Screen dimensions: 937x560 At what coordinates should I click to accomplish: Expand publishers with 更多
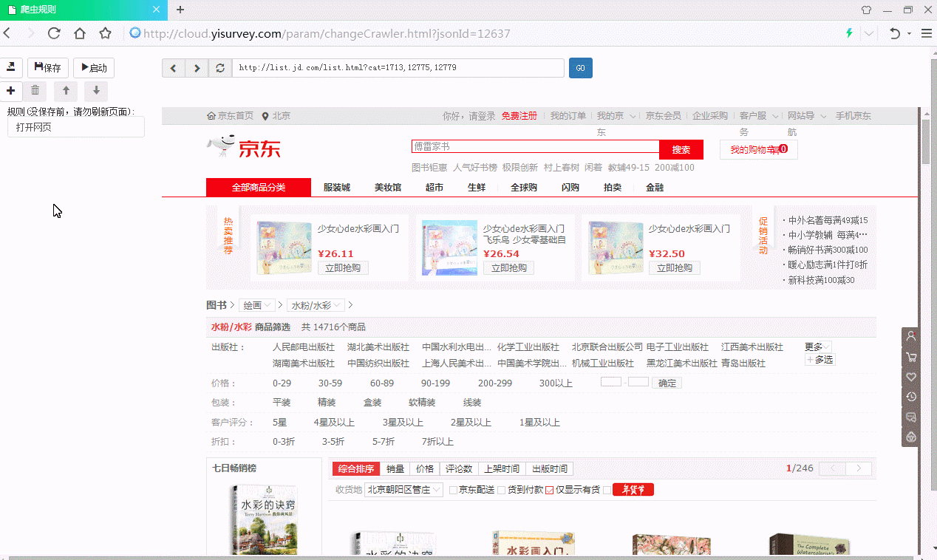click(818, 346)
